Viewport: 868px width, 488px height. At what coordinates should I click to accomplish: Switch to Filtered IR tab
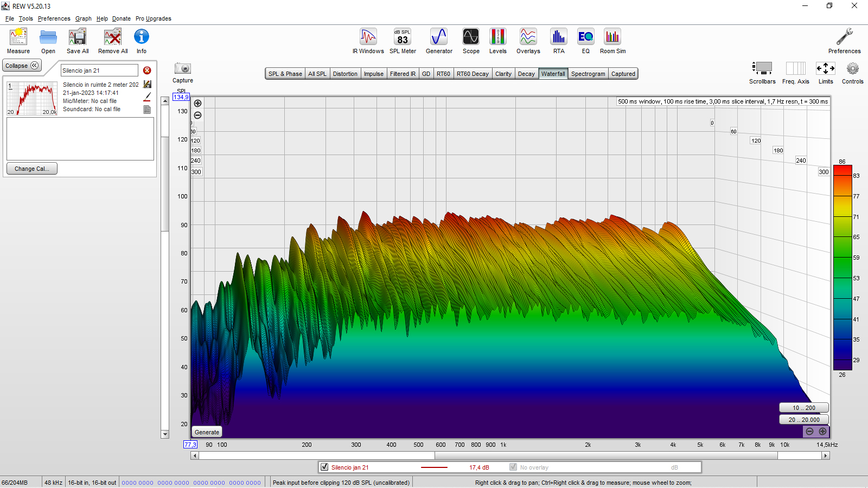(403, 74)
